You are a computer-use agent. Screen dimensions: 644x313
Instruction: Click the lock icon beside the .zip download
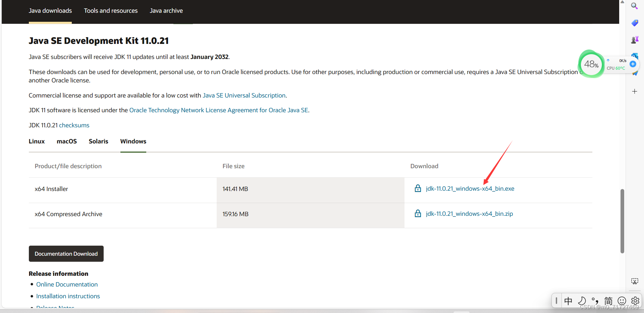click(418, 213)
